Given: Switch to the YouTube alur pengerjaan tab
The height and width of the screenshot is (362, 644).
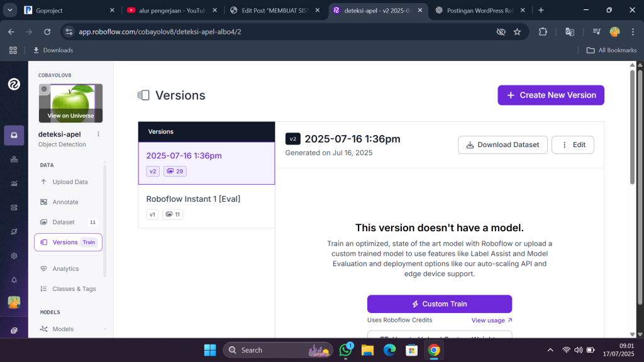Looking at the screenshot, I should coord(169,10).
